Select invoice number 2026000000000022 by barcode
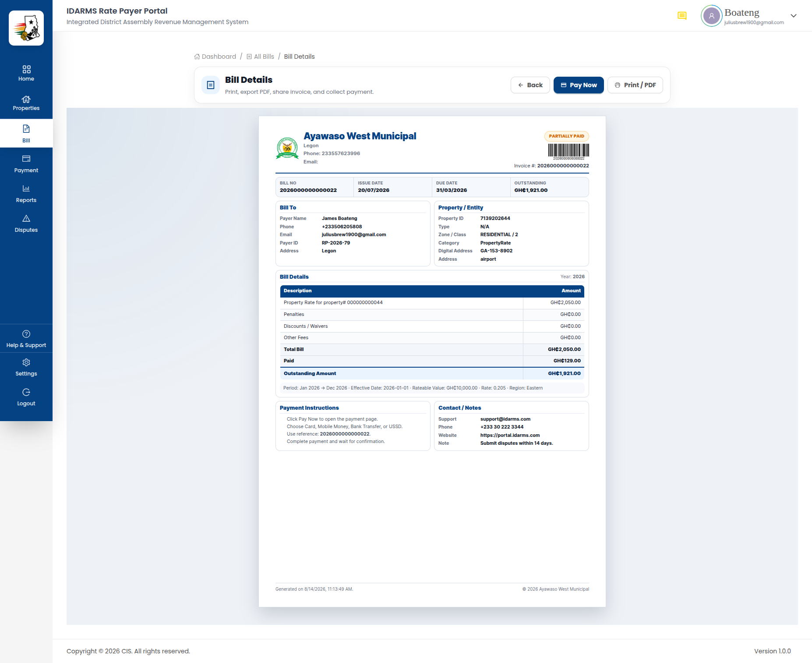The image size is (812, 663). coord(563,166)
